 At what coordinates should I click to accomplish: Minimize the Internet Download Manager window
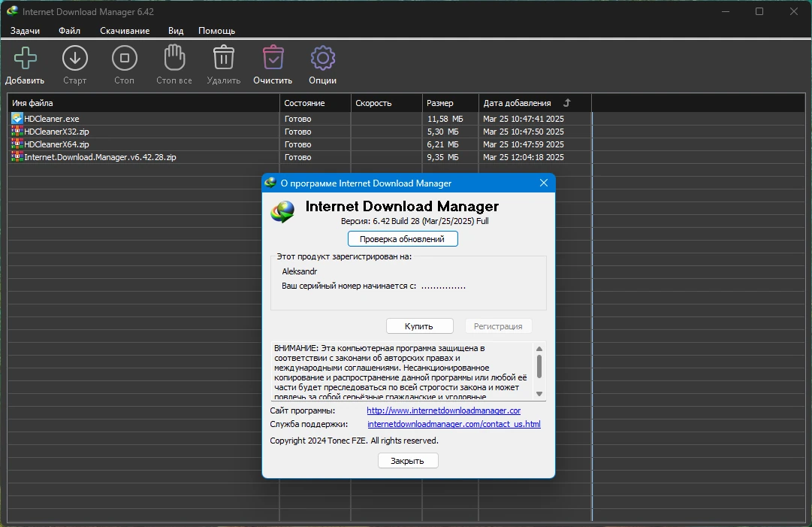tap(726, 11)
